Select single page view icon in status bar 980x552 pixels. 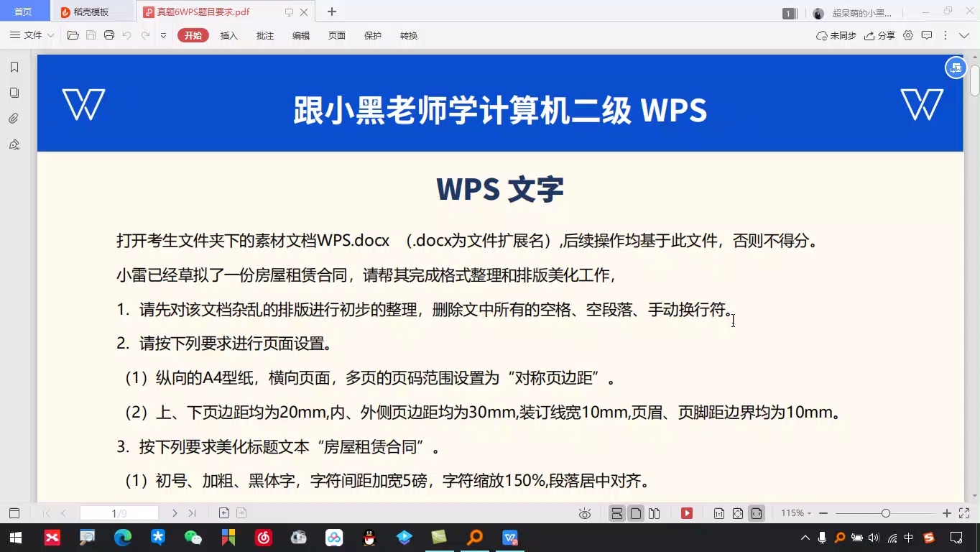click(636, 512)
